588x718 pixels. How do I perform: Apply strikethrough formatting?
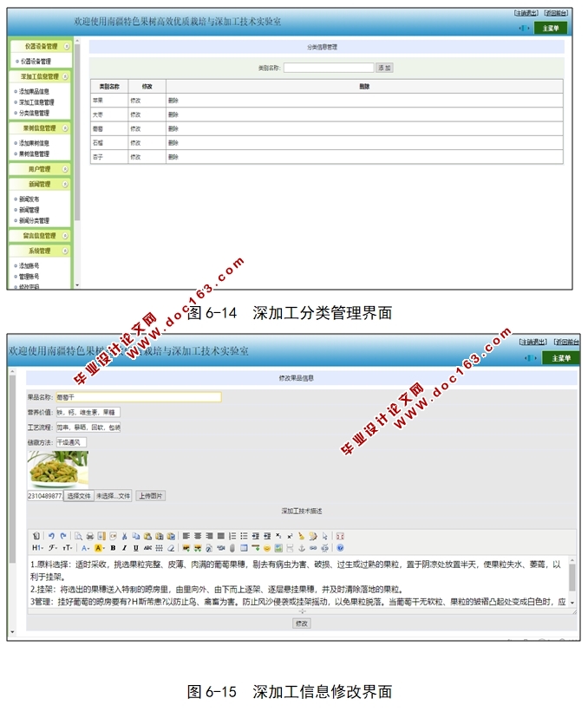pos(147,548)
